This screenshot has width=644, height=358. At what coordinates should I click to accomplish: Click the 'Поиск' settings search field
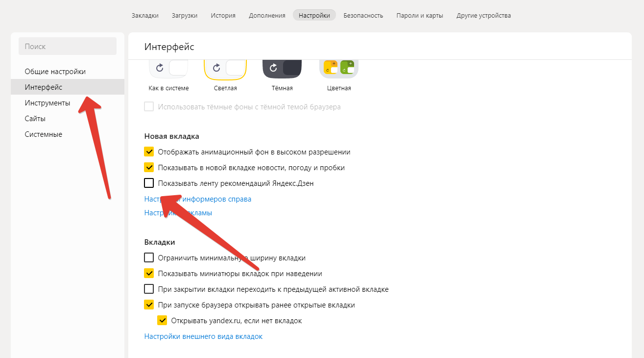click(68, 46)
